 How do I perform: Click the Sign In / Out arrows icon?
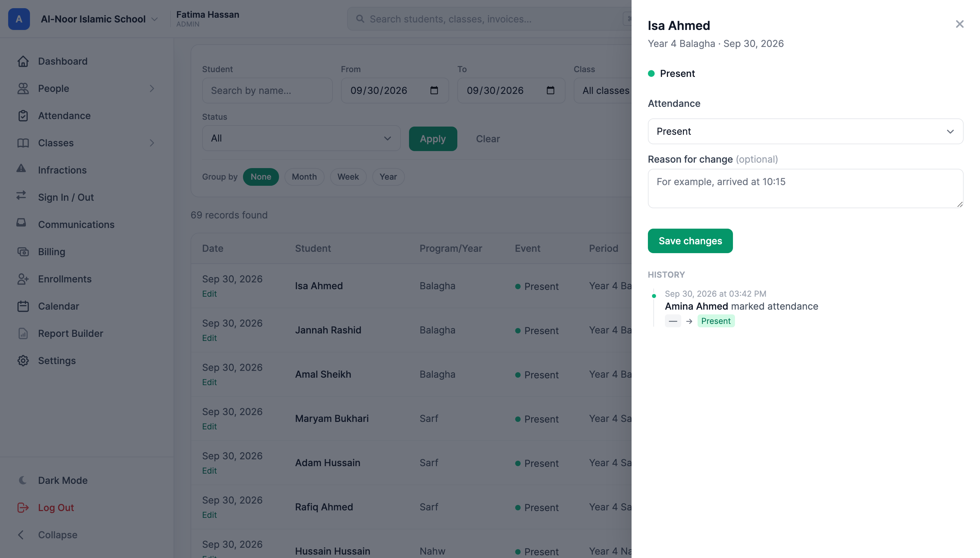click(21, 195)
